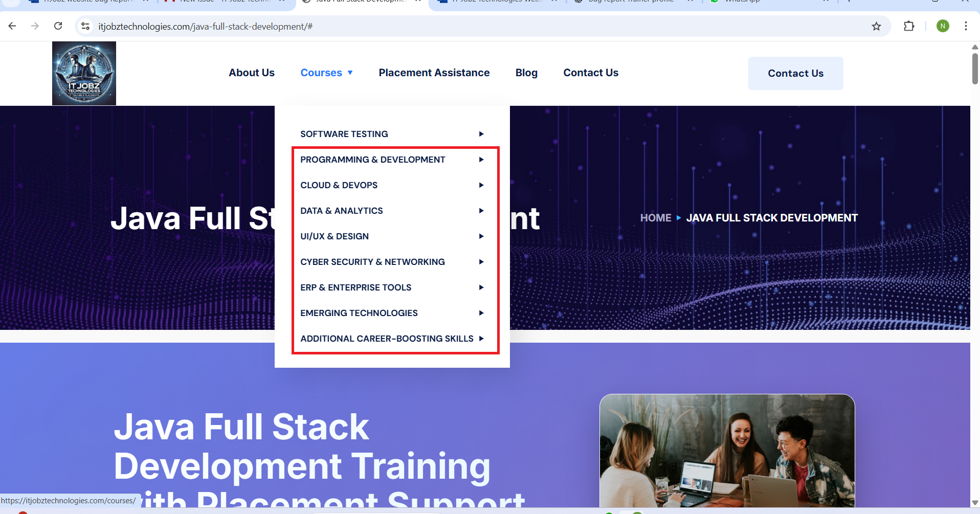Expand the Software Testing submenu
This screenshot has width=980, height=514.
[344, 134]
